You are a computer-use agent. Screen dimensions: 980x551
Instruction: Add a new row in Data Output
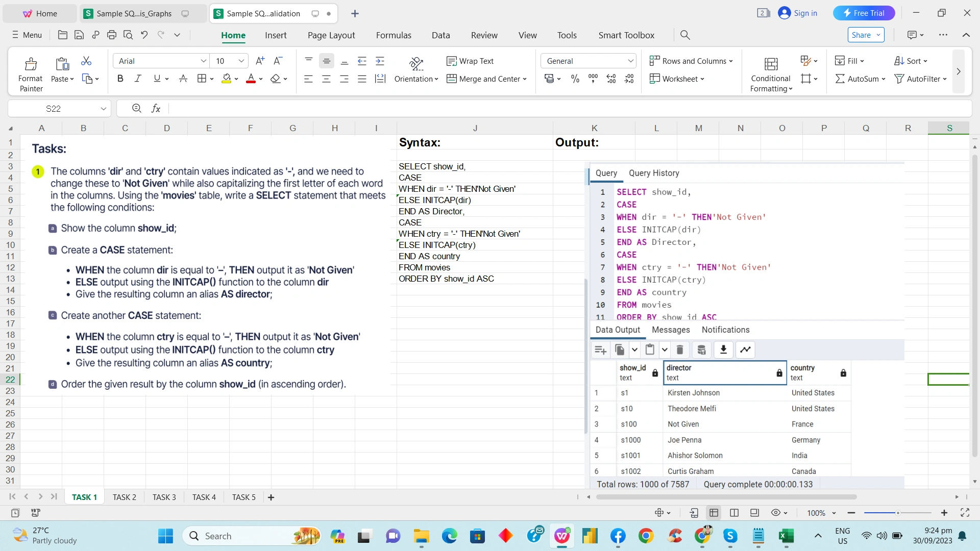tap(600, 349)
